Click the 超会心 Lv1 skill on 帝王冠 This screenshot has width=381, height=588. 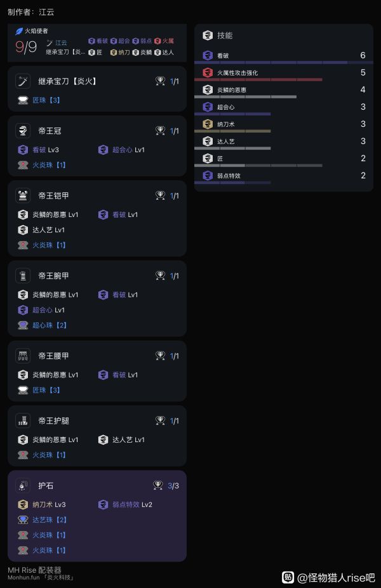(128, 150)
